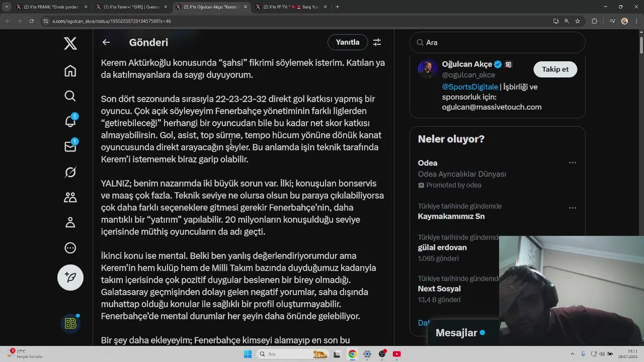Reload the page

31,21
